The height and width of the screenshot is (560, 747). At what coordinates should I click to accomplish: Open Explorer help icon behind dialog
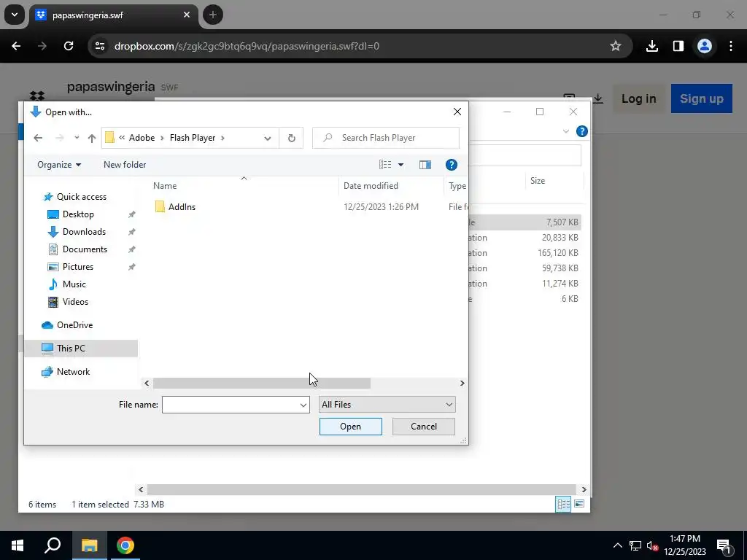581,131
